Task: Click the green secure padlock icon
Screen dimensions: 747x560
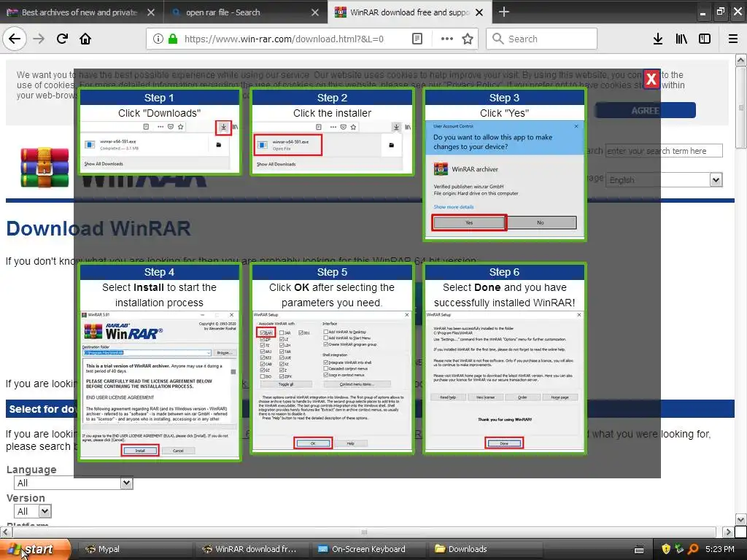Action: click(173, 39)
